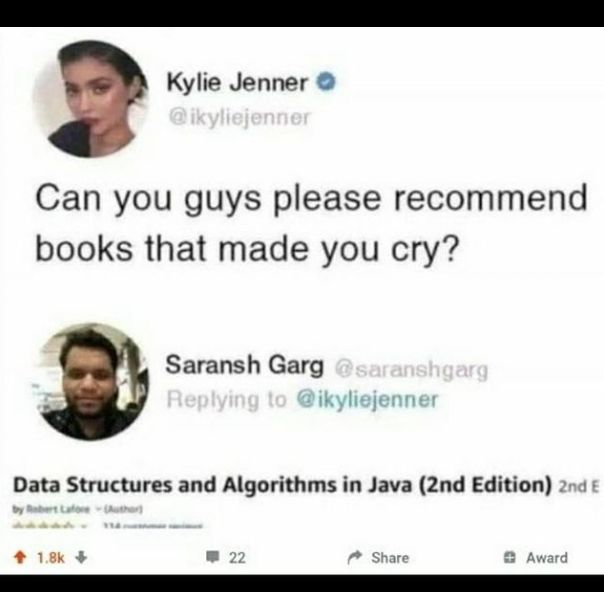This screenshot has height=592, width=604.
Task: Open Saransh Garg's profile picture
Action: [x=91, y=381]
